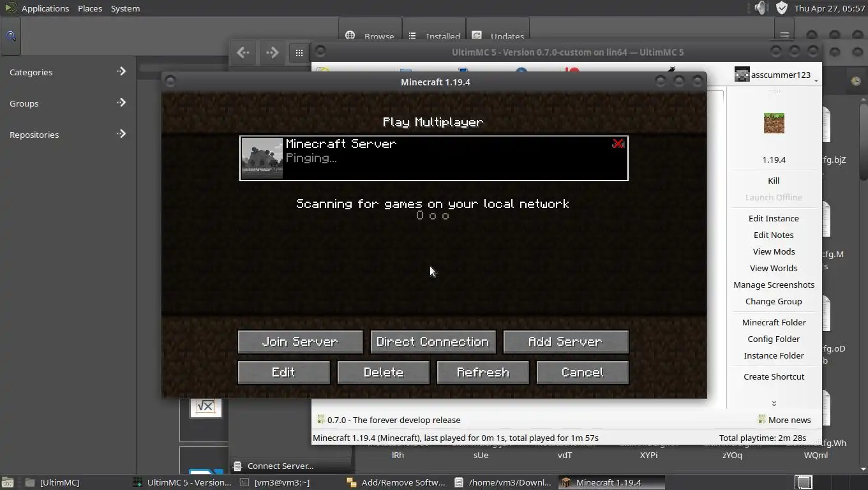Click the volume speaker tray icon
Viewport: 868px width, 490px height.
(x=760, y=8)
